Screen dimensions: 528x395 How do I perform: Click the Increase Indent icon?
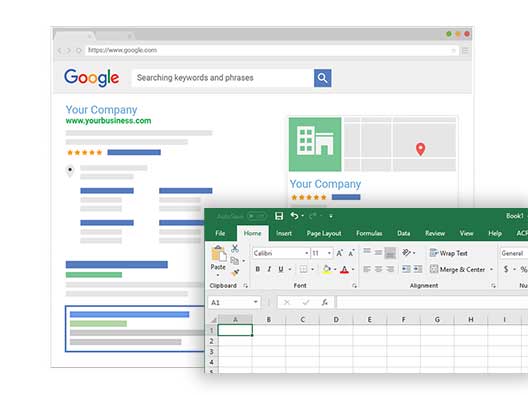(x=418, y=269)
